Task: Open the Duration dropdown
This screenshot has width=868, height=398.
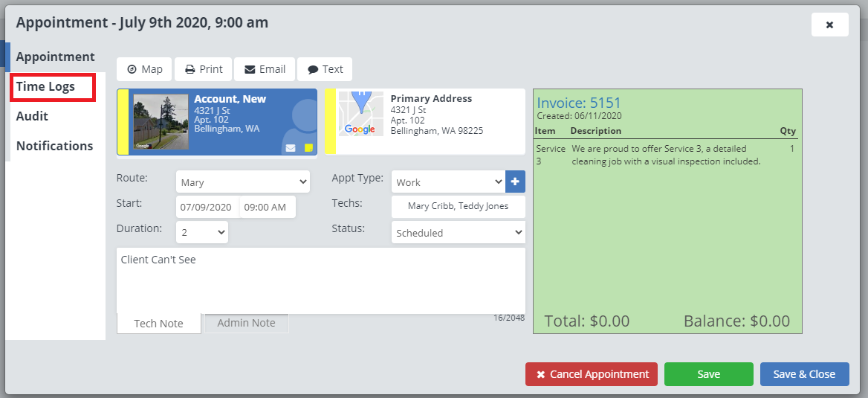Action: pos(202,232)
